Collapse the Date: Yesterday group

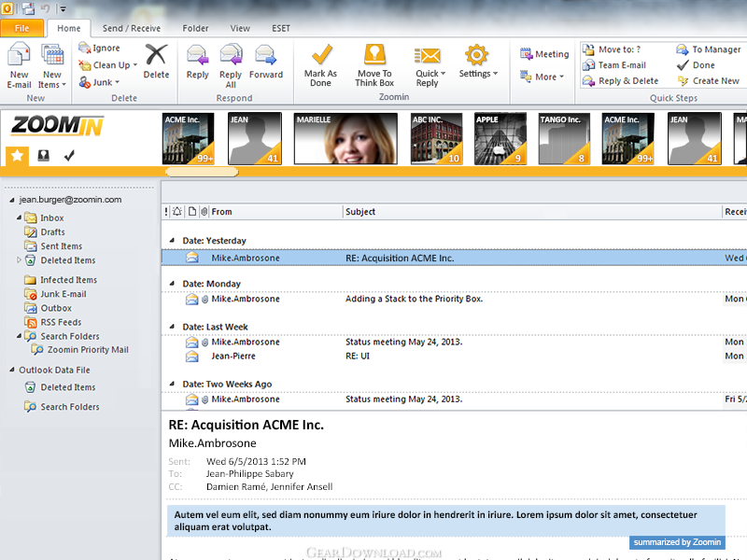pyautogui.click(x=171, y=241)
